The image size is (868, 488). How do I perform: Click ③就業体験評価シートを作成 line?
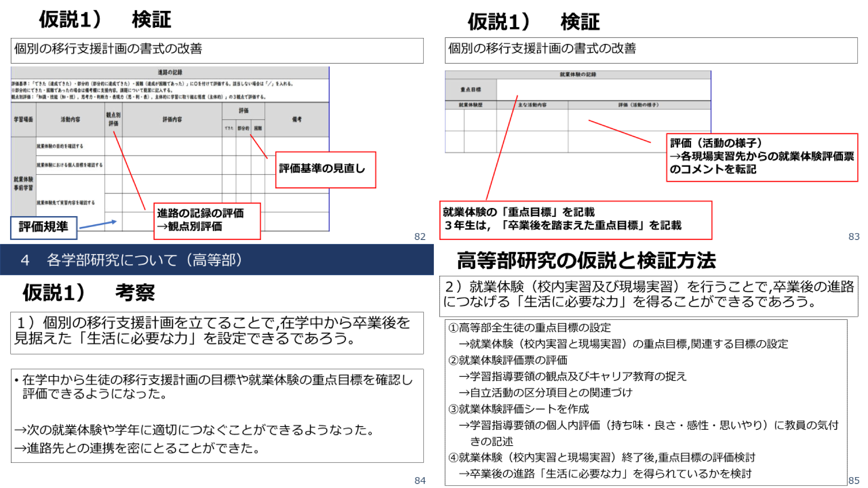click(x=519, y=409)
